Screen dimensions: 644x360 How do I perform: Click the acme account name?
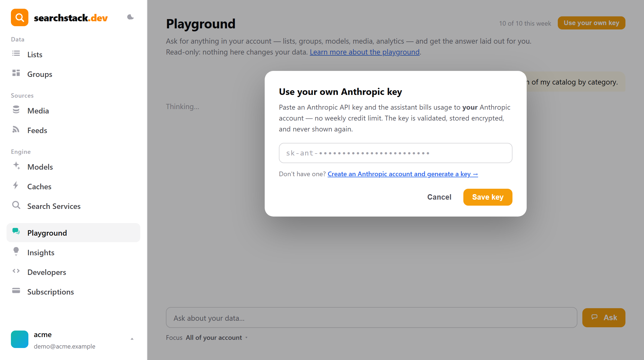pyautogui.click(x=43, y=335)
